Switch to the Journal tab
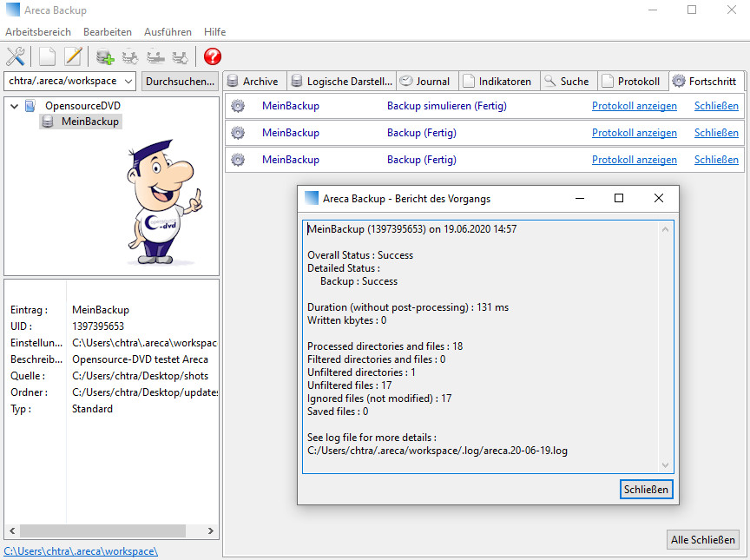 pyautogui.click(x=426, y=82)
